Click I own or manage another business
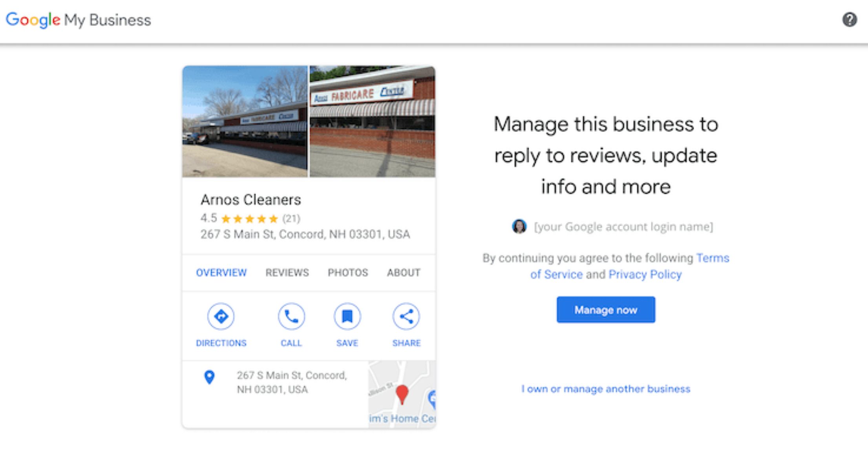The image size is (868, 459). pos(605,389)
